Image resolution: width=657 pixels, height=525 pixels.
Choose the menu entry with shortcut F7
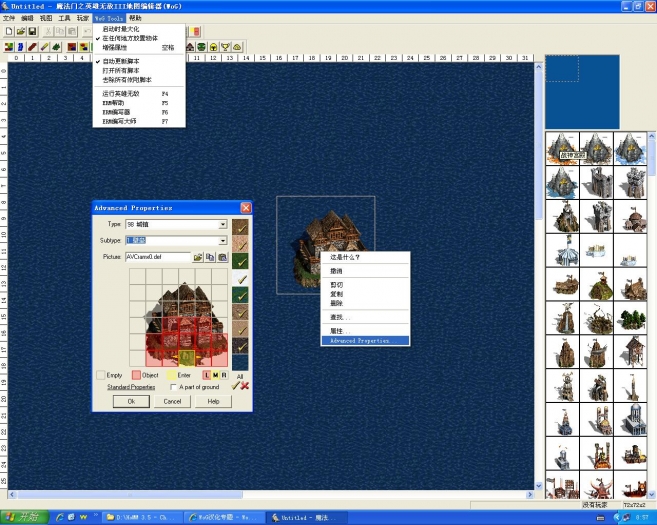click(139, 122)
